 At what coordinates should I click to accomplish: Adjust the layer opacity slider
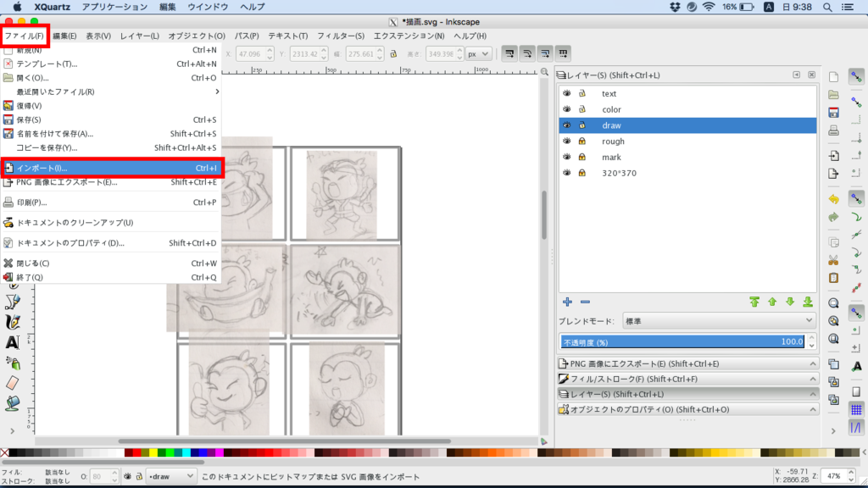click(x=682, y=342)
